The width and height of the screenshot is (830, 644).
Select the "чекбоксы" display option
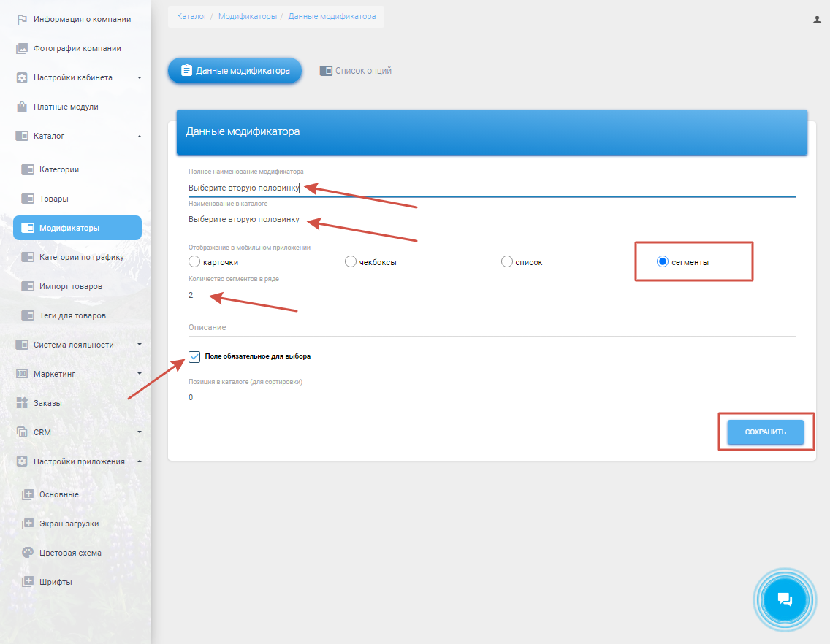coord(351,262)
